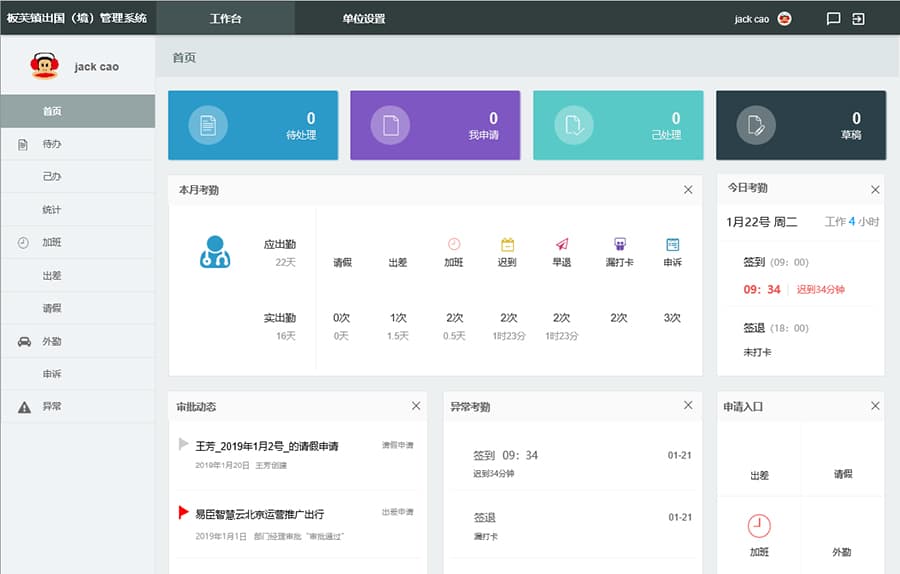Click the clock icon next to 加班 in sidebar
Screen dimensions: 900x574
pos(23,242)
